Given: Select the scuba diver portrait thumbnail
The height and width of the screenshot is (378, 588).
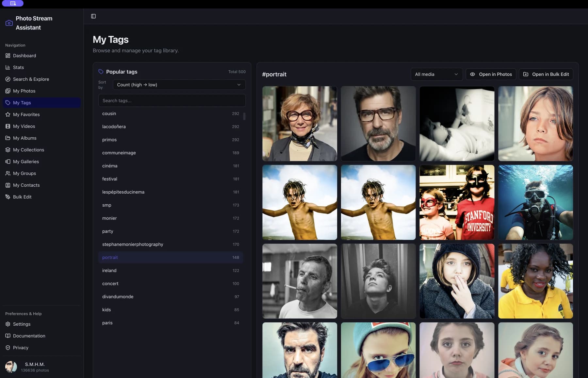Looking at the screenshot, I should (x=535, y=202).
